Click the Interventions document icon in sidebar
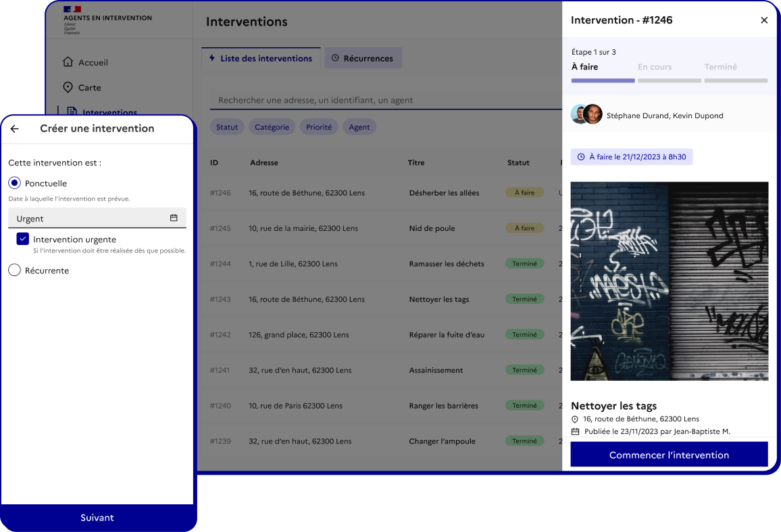The width and height of the screenshot is (781, 532). 72,111
